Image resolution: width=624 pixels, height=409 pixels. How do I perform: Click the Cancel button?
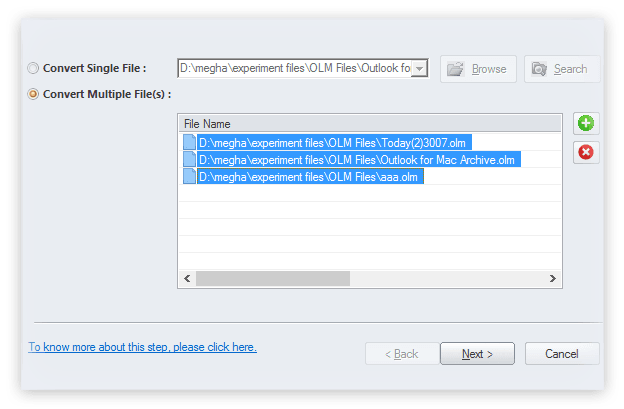(562, 354)
